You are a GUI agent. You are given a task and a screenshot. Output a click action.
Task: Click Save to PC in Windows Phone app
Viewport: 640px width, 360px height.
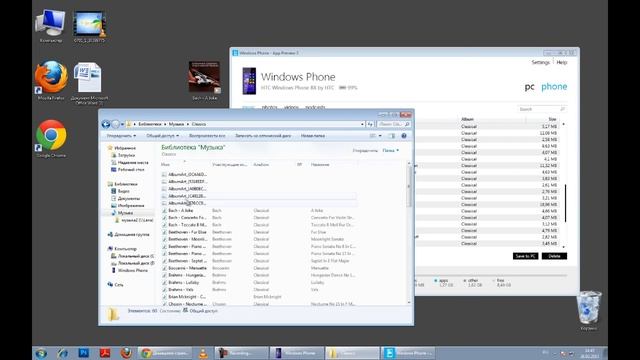(x=525, y=256)
